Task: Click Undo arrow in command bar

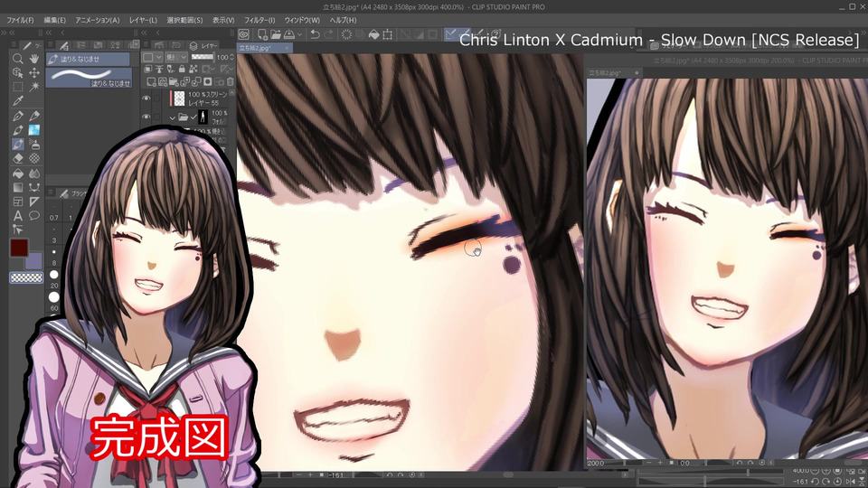Action: [x=315, y=34]
